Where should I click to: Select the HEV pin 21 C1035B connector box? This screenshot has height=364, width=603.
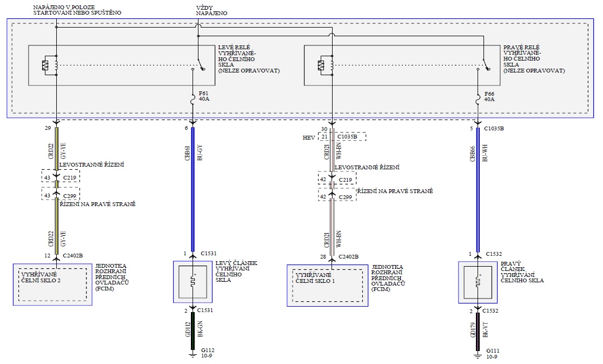[x=343, y=137]
